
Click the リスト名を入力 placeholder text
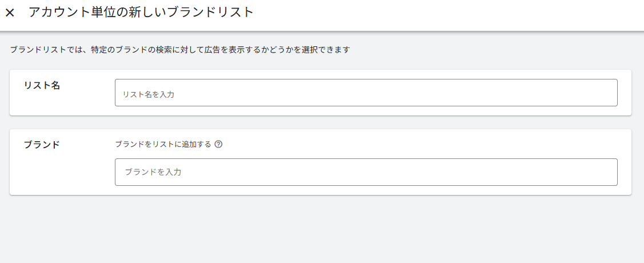pyautogui.click(x=149, y=95)
